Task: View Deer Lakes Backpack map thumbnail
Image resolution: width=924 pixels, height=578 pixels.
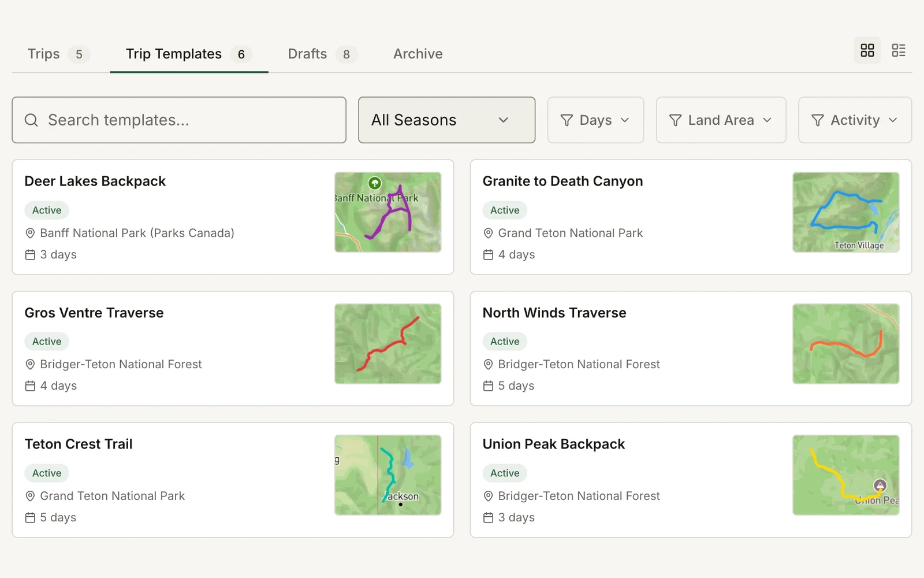Action: click(388, 212)
